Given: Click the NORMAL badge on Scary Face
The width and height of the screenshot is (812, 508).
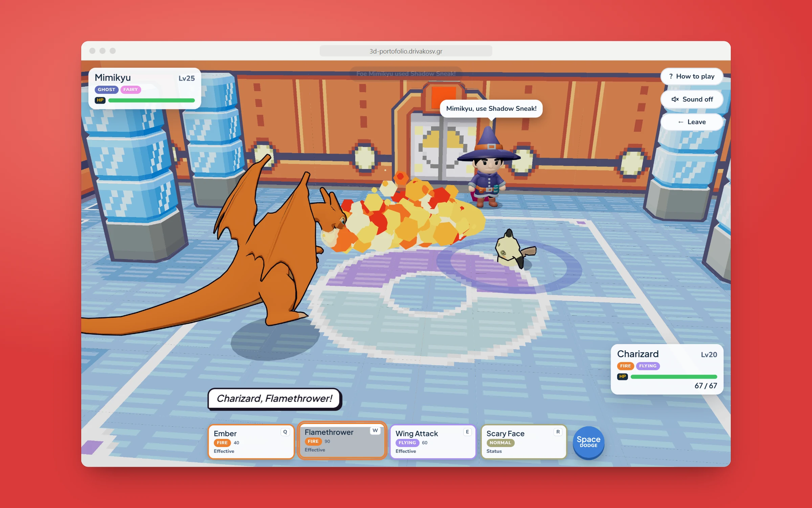Looking at the screenshot, I should click(x=500, y=443).
